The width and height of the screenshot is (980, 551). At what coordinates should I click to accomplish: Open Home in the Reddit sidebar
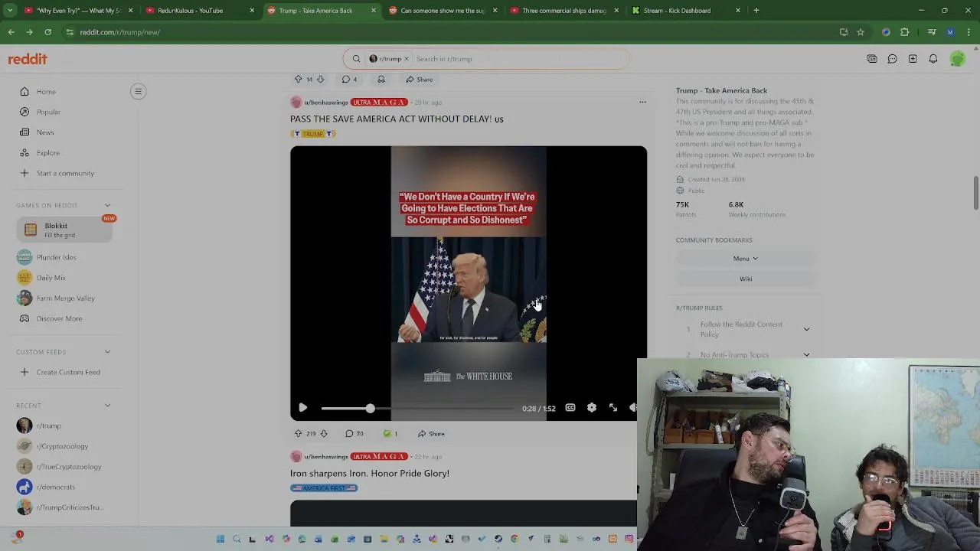[46, 92]
